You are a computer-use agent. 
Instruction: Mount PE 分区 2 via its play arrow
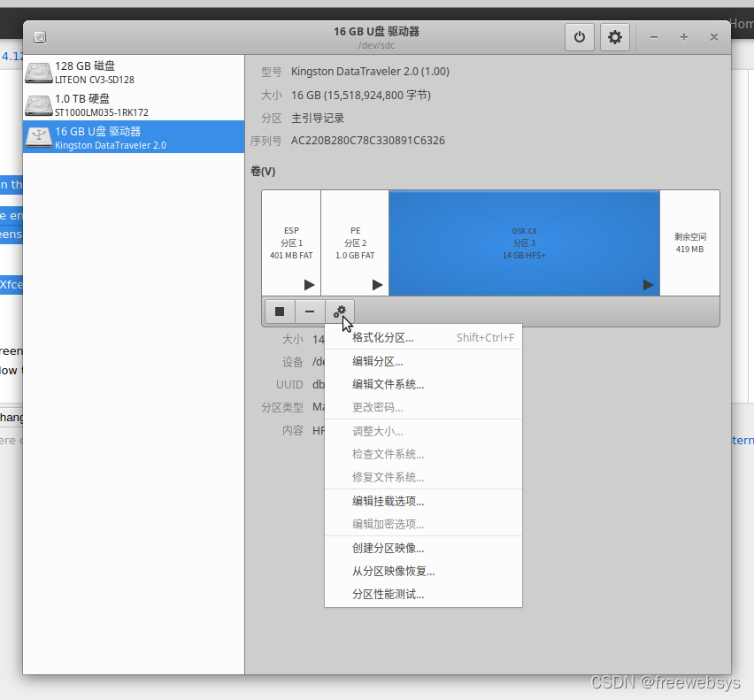point(377,285)
